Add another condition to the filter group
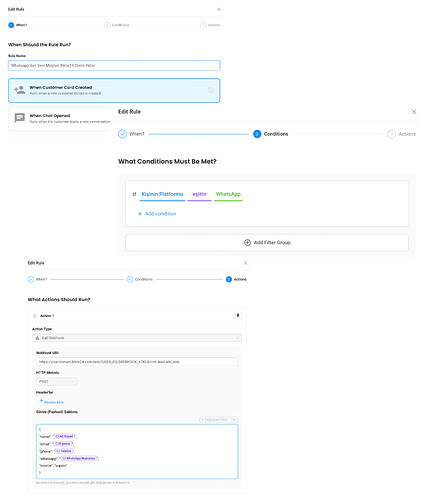This screenshot has height=500, width=423. pyautogui.click(x=157, y=214)
